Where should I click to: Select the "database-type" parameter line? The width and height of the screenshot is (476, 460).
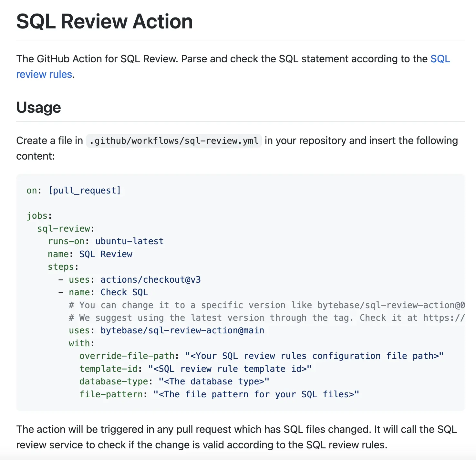(x=174, y=381)
